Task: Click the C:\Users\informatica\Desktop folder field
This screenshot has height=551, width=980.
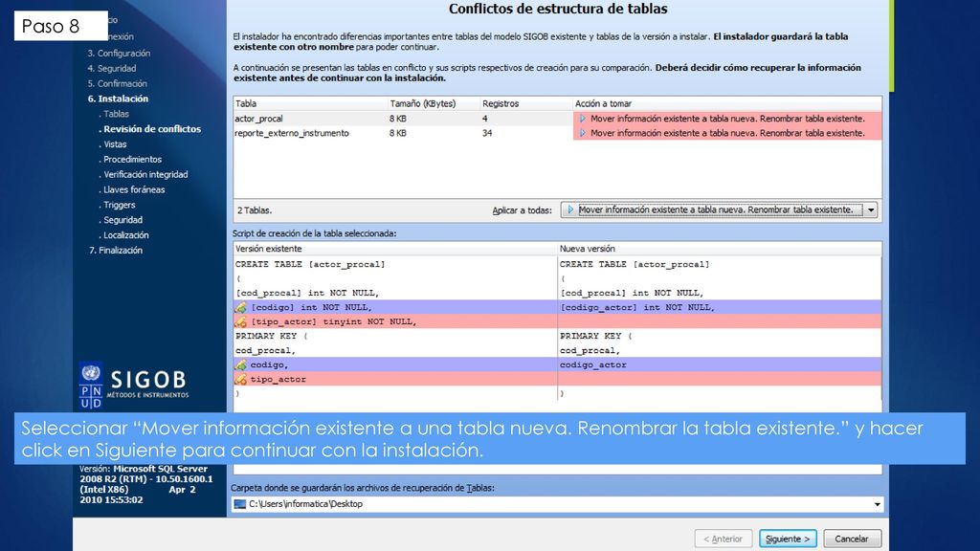Action: (557, 504)
